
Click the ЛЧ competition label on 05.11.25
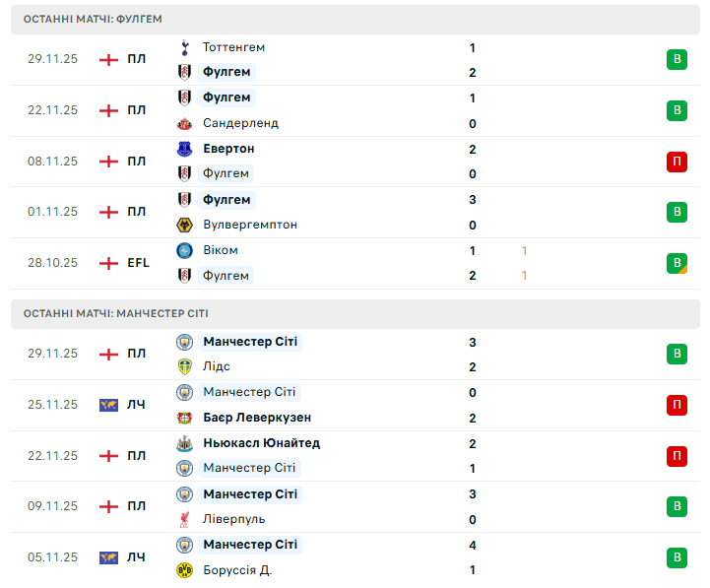136,557
